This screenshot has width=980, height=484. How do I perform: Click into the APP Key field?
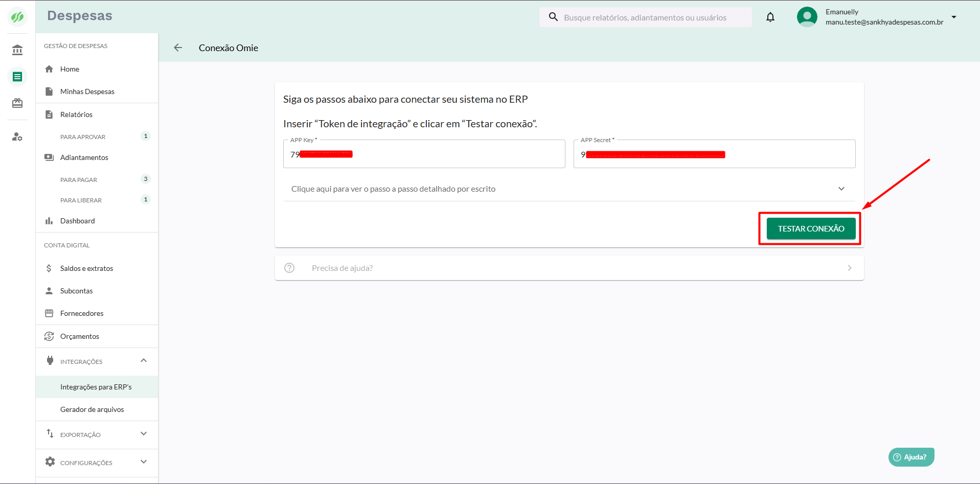pos(424,154)
